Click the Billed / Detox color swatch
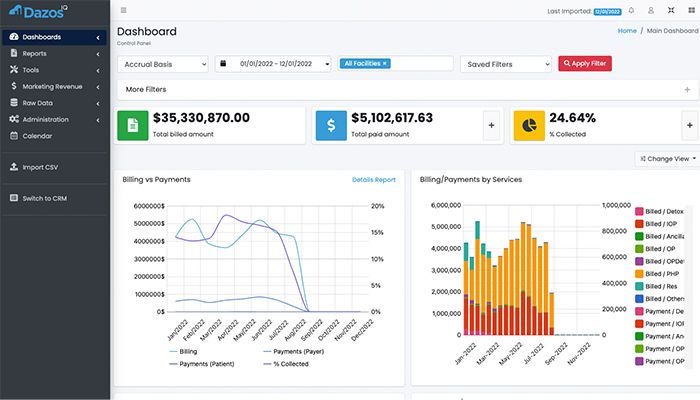Viewport: 700px width, 400px height. [639, 211]
